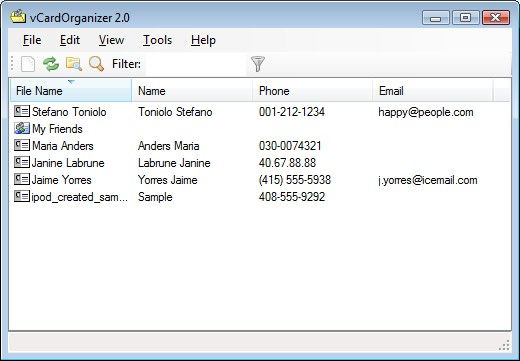The image size is (520, 361).
Task: Apply filter using the funnel icon
Action: tap(257, 64)
